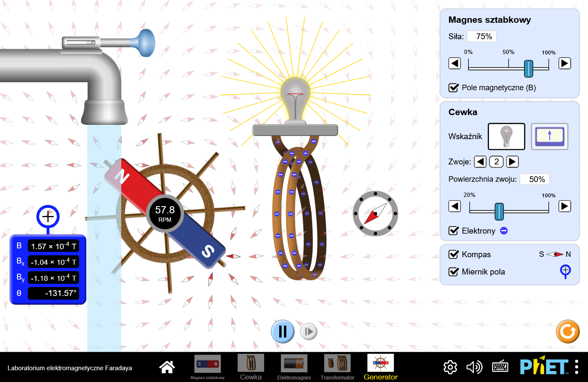Disable the Elektrony checkbox
This screenshot has width=588, height=382.
pyautogui.click(x=454, y=231)
